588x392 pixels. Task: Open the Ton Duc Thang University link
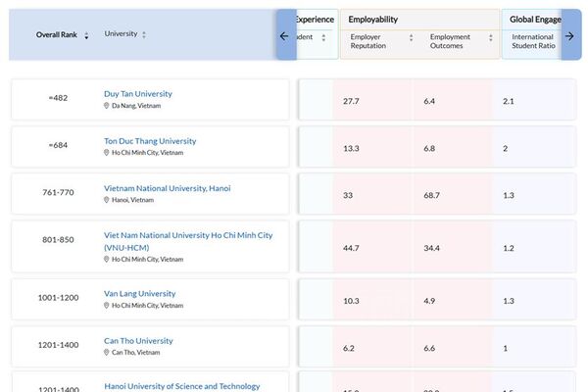[150, 141]
